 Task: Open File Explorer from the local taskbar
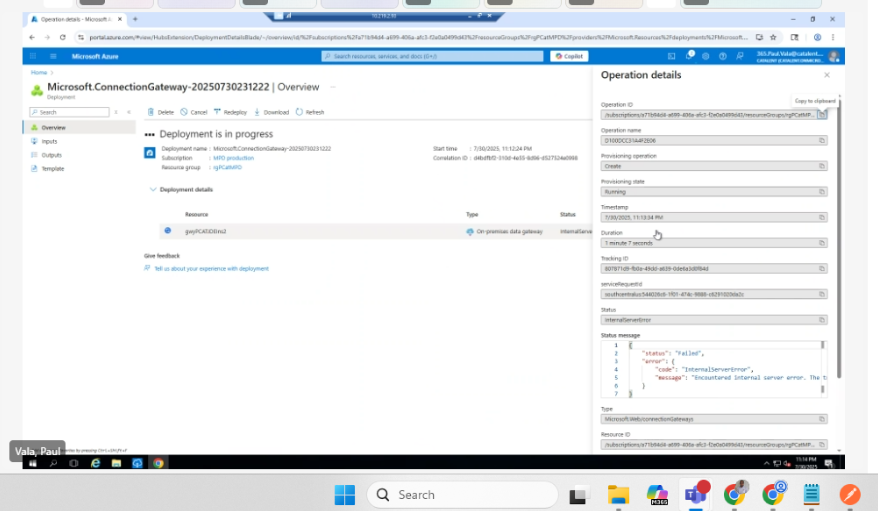(x=618, y=495)
